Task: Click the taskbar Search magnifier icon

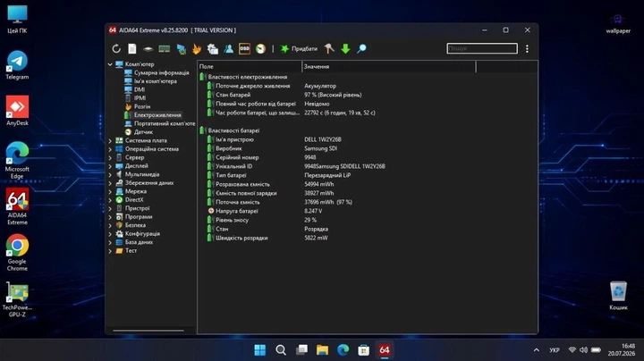Action: (281, 350)
